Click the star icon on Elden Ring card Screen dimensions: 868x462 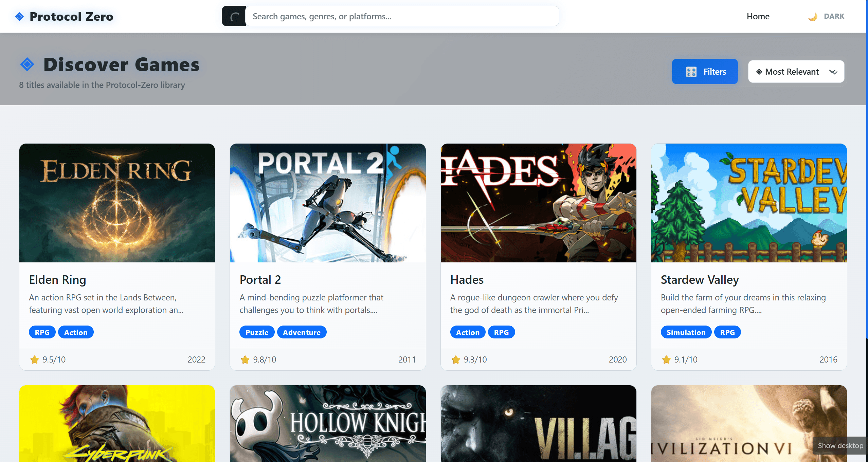pyautogui.click(x=34, y=359)
